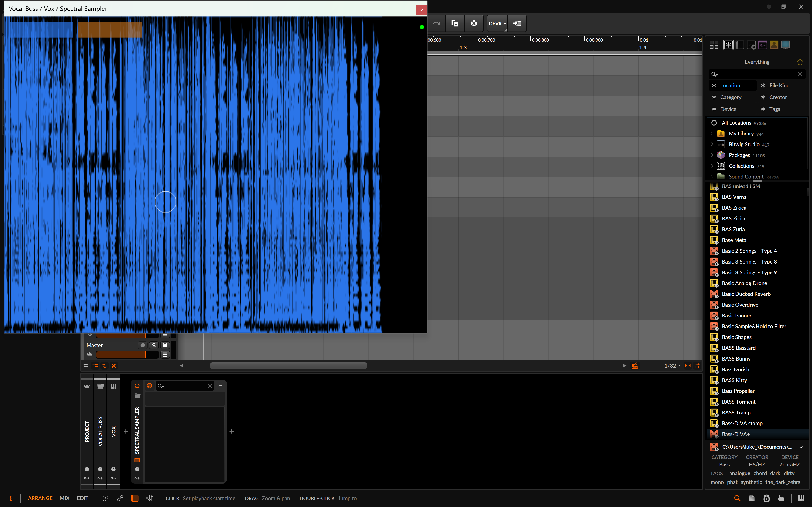812x507 pixels.
Task: Open the samples browser tab icon
Action: (763, 45)
